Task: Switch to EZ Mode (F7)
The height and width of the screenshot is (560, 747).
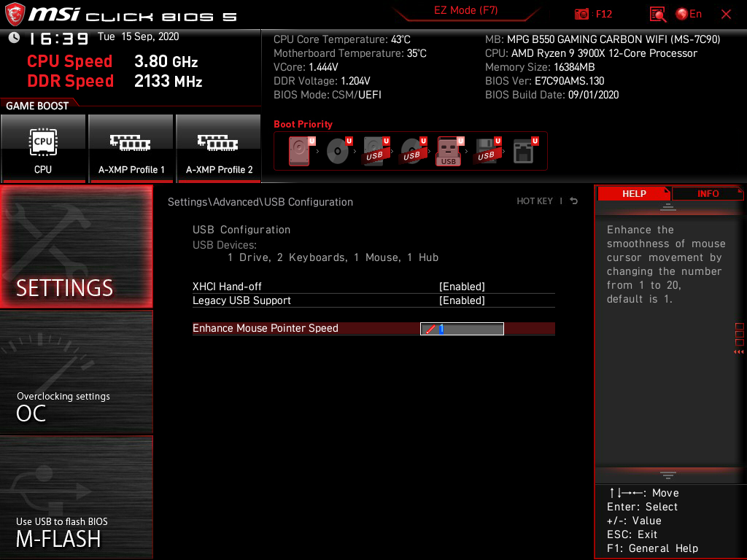Action: pos(465,10)
